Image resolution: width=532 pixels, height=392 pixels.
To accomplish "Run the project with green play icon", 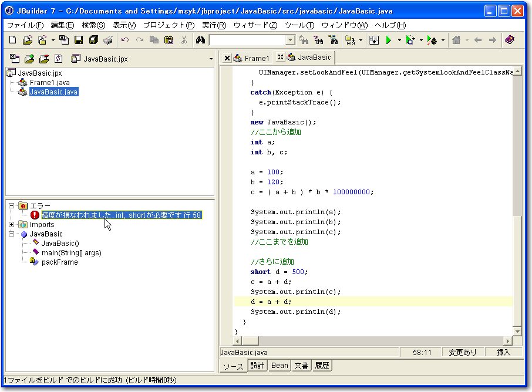I will tap(388, 40).
